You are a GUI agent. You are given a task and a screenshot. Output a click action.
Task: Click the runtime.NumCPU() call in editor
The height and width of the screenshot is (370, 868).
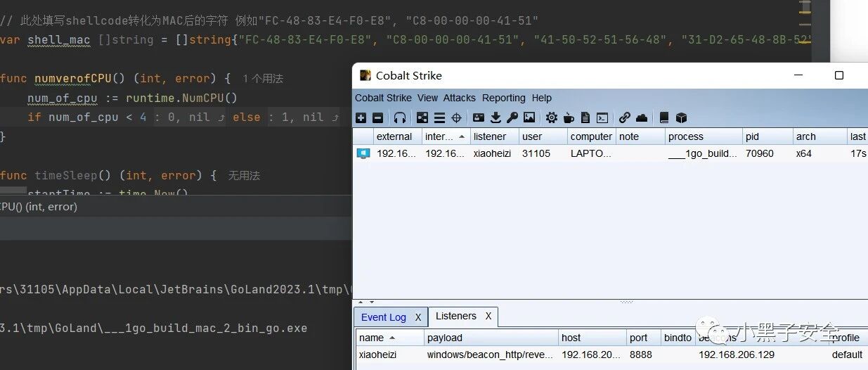coord(182,98)
